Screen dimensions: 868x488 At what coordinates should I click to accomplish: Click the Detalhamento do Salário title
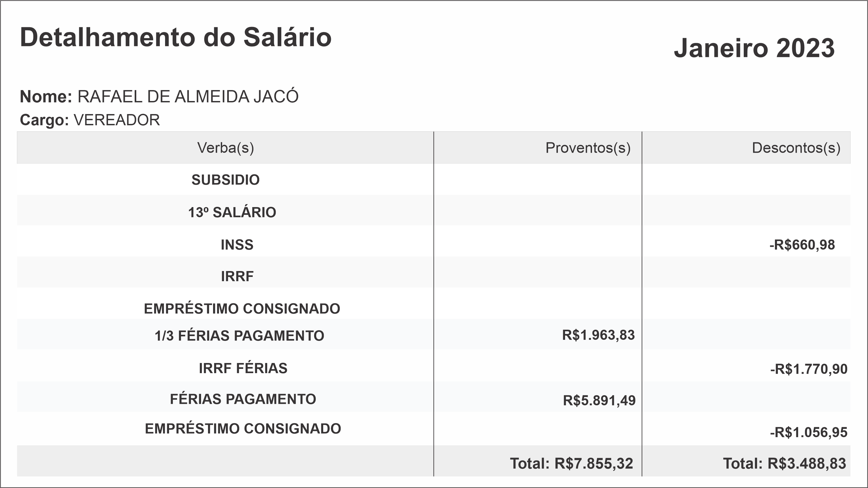(175, 37)
